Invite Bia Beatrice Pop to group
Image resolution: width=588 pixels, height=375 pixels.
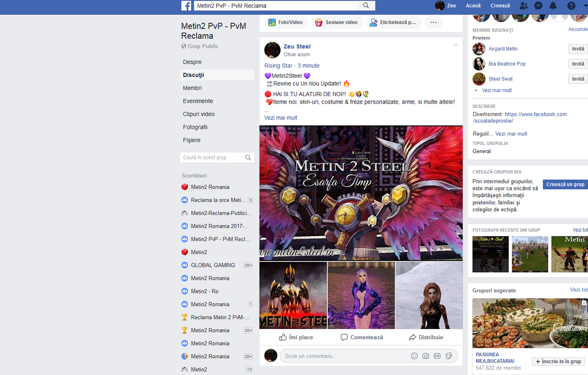coord(578,64)
